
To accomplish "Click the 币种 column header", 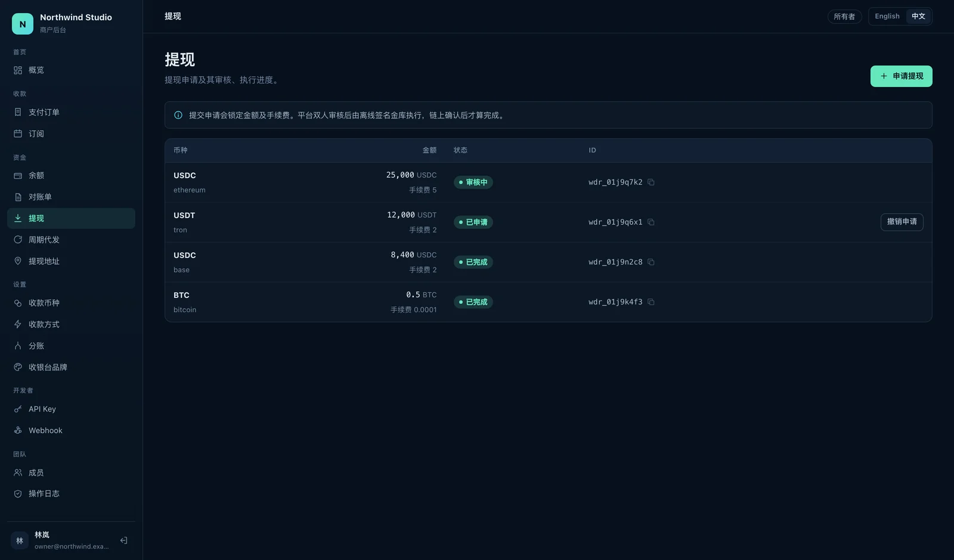I will [x=181, y=150].
